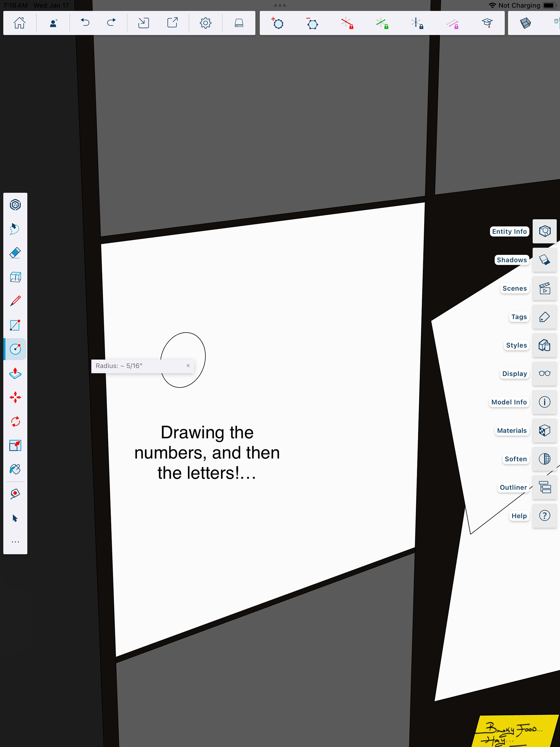Viewport: 560px width, 747px height.
Task: Open the Outliner panel
Action: coord(544,487)
